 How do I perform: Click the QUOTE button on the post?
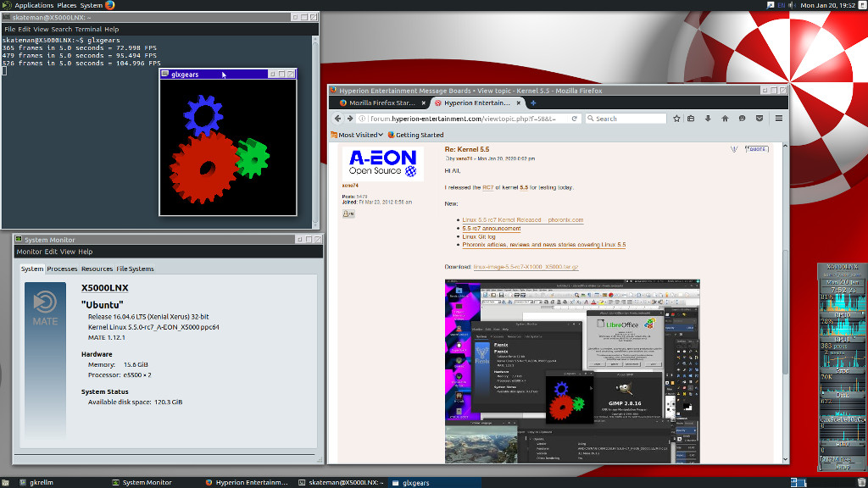click(x=756, y=149)
